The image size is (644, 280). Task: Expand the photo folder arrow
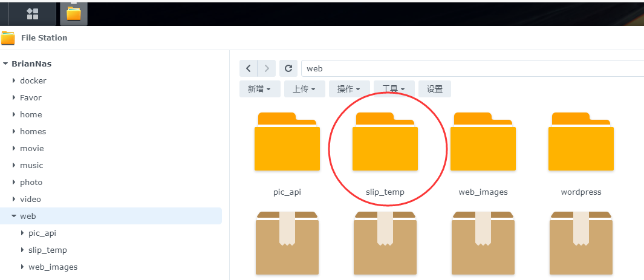14,182
